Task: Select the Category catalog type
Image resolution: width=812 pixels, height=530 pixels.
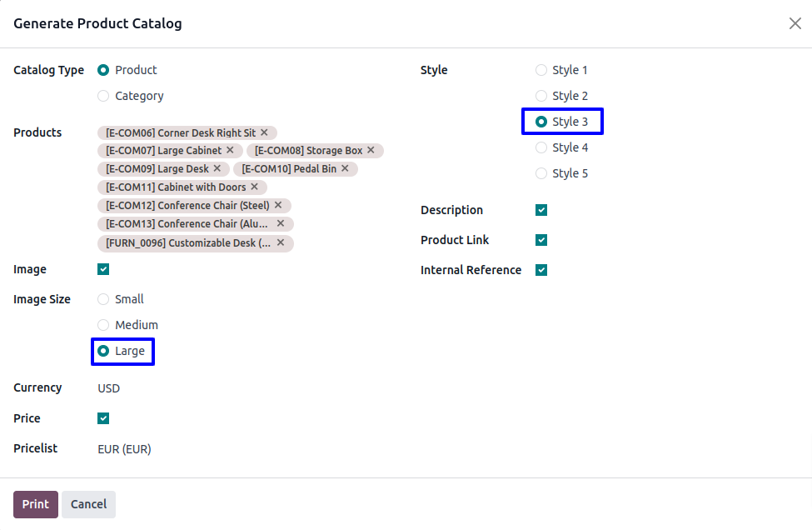Action: point(103,96)
